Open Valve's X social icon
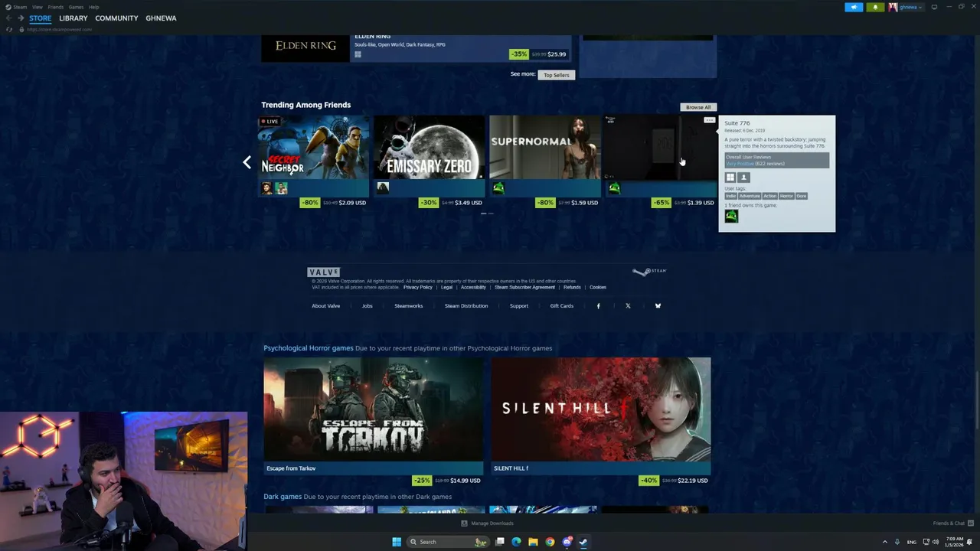Image resolution: width=980 pixels, height=551 pixels. (x=628, y=306)
